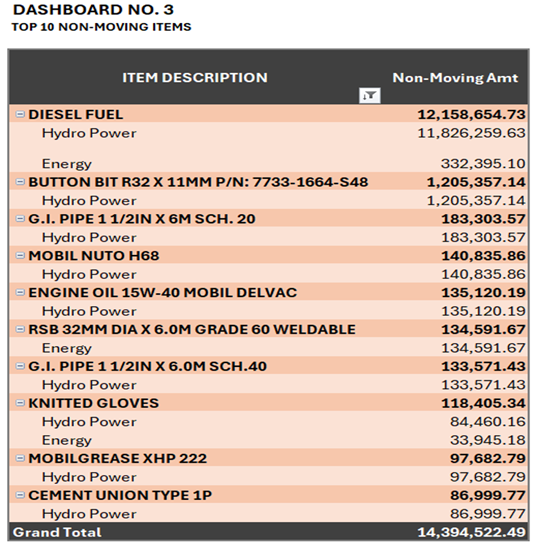Select DIESEL FUEL total 12,158,654.73 cell
The height and width of the screenshot is (549, 534).
471,114
